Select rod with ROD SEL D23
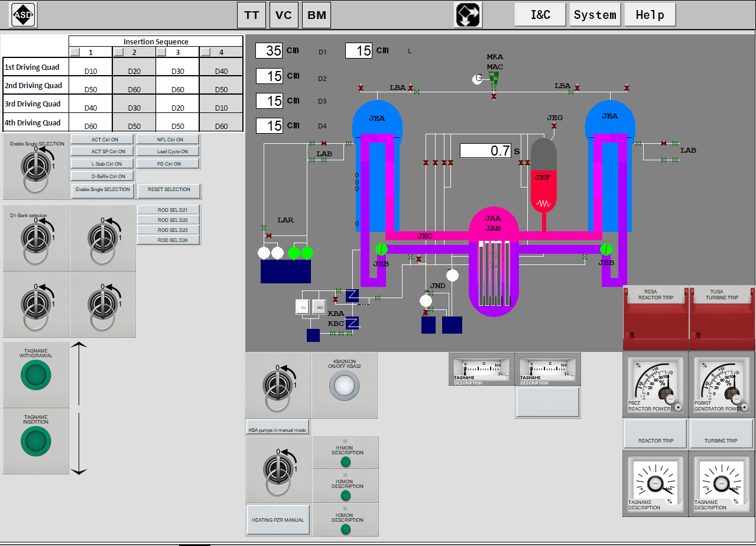The width and height of the screenshot is (756, 546). (x=170, y=230)
